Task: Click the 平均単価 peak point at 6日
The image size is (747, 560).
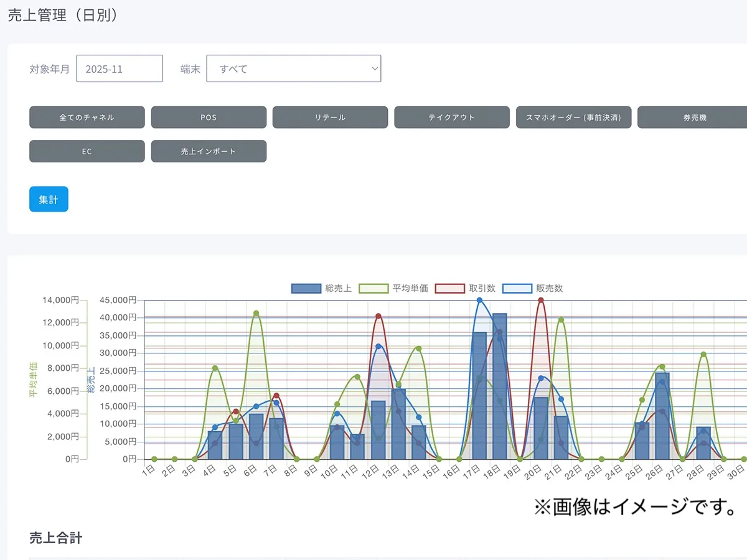Action: (256, 313)
